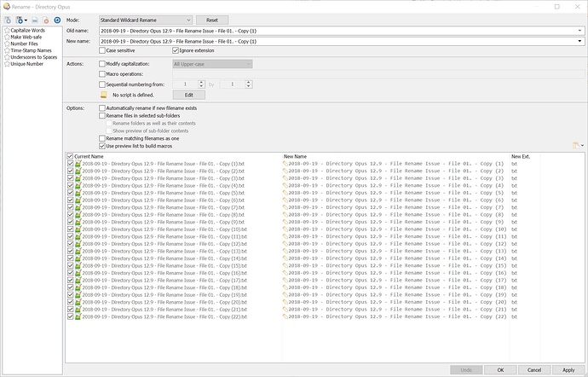Image resolution: width=588 pixels, height=377 pixels.
Task: Select file name row ending Copy (20).txt
Action: [x=164, y=302]
